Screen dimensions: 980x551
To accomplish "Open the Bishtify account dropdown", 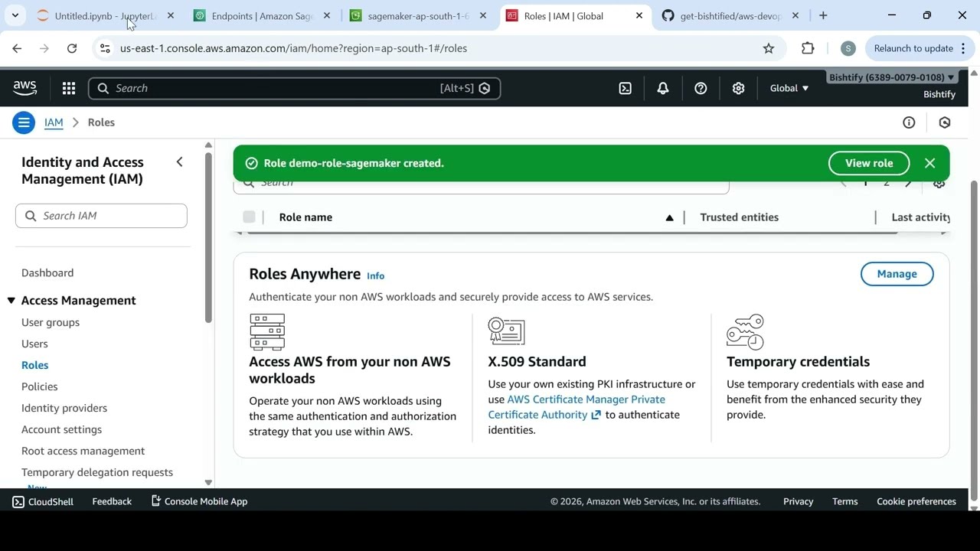I will tap(892, 77).
